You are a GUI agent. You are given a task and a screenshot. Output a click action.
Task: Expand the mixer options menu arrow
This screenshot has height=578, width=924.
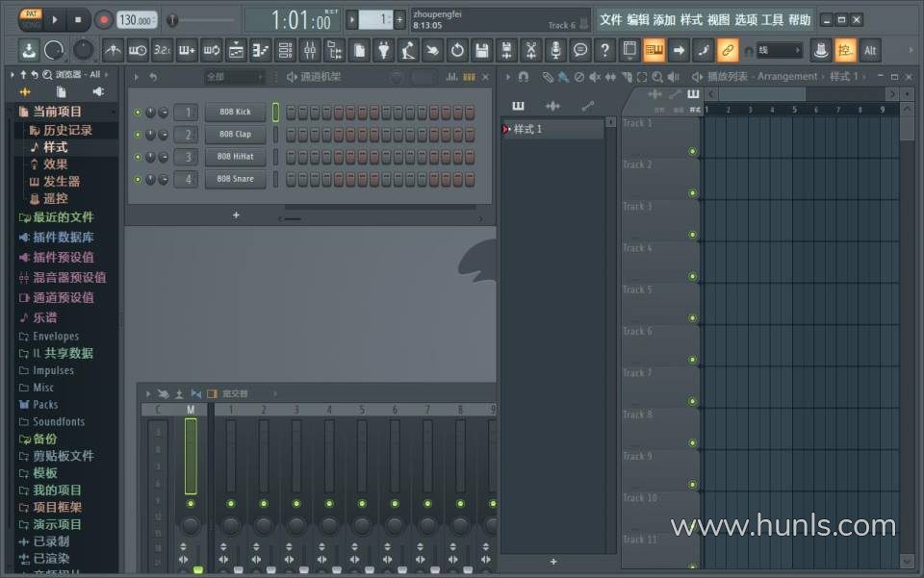pyautogui.click(x=148, y=393)
